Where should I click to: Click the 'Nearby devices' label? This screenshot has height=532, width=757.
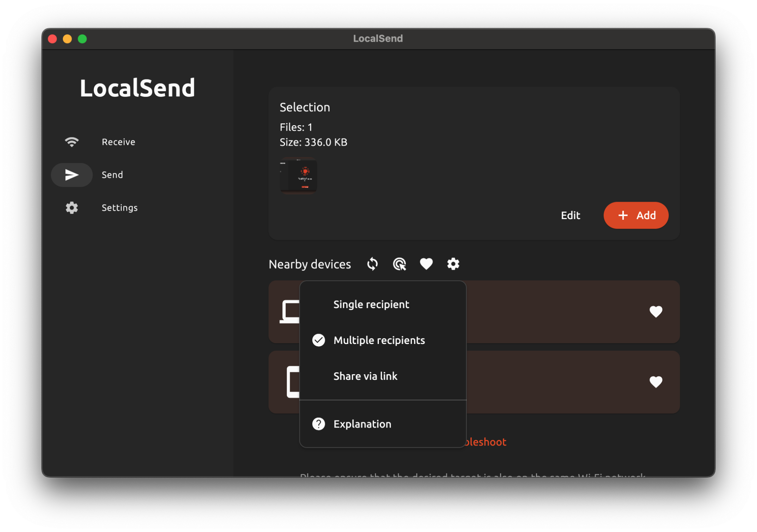(x=310, y=264)
